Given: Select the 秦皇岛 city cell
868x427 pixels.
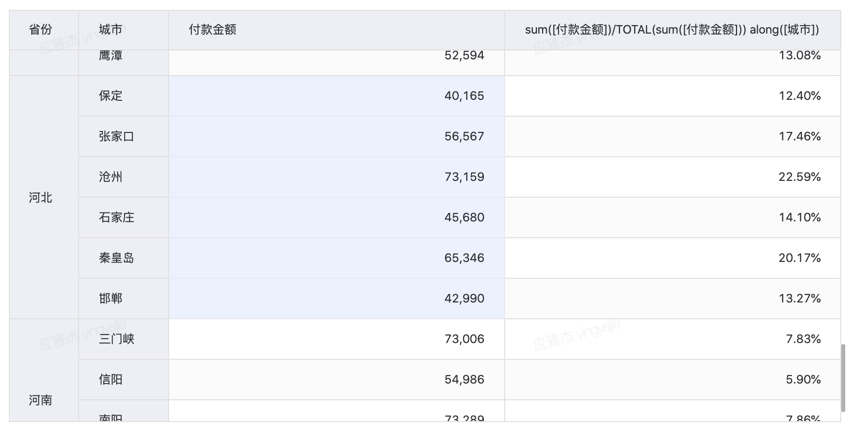Looking at the screenshot, I should [117, 258].
